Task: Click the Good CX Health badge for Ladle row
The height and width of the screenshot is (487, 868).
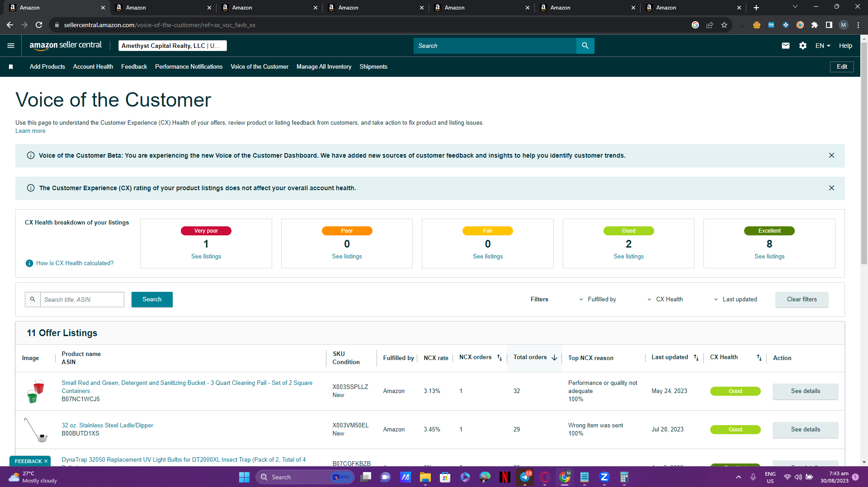Action: [735, 430]
